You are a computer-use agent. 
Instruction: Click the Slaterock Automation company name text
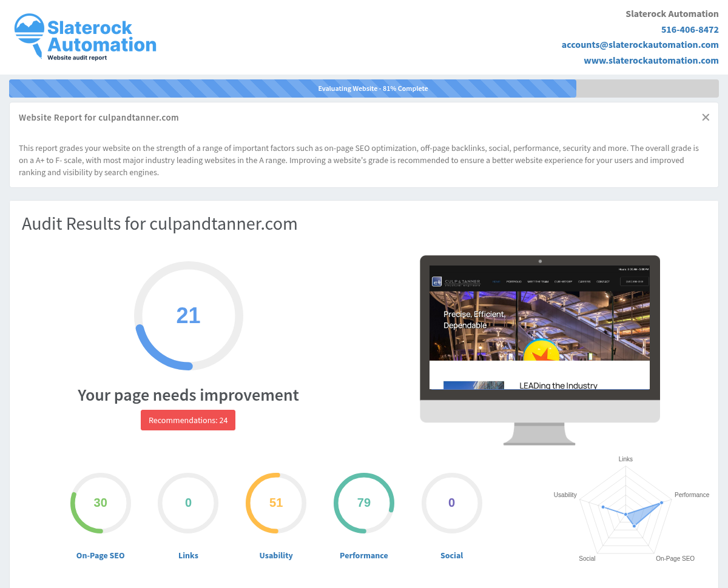(x=672, y=14)
